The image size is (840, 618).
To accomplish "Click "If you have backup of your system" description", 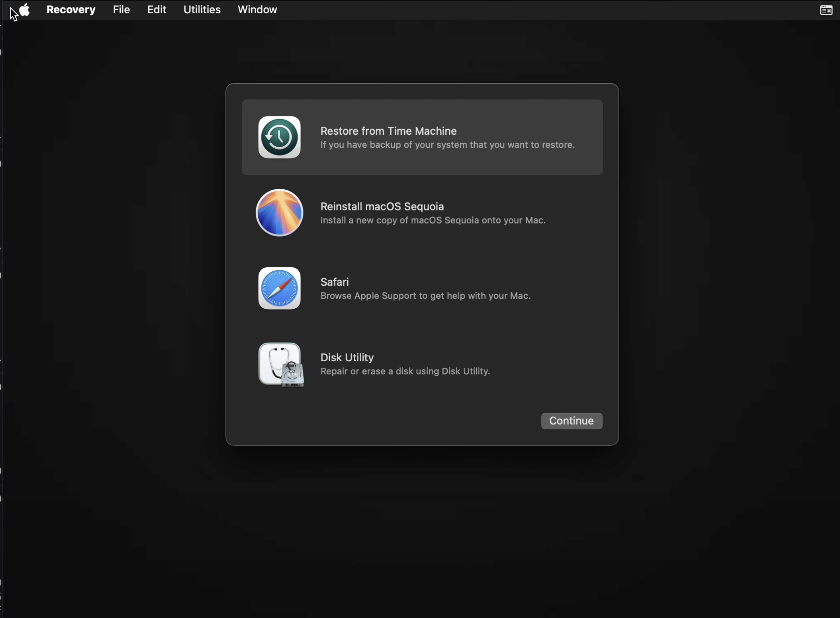I will [x=447, y=145].
